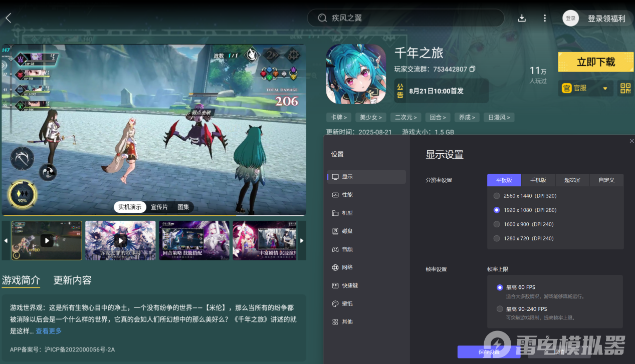
Task: Open 音频 audio settings section
Action: [366, 249]
